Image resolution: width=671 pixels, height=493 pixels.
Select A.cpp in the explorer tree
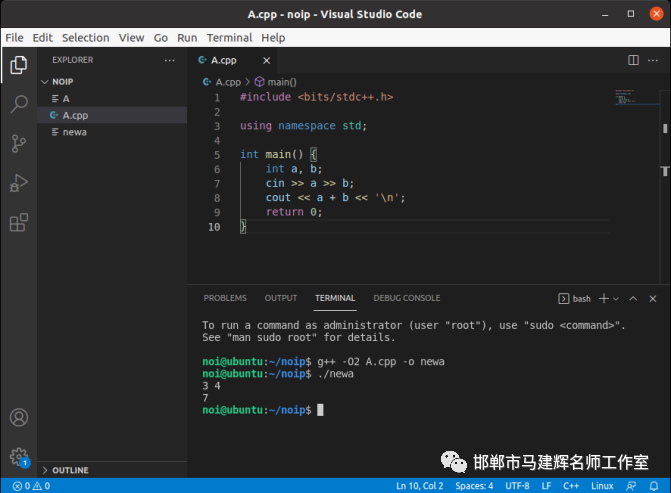[x=112, y=115]
